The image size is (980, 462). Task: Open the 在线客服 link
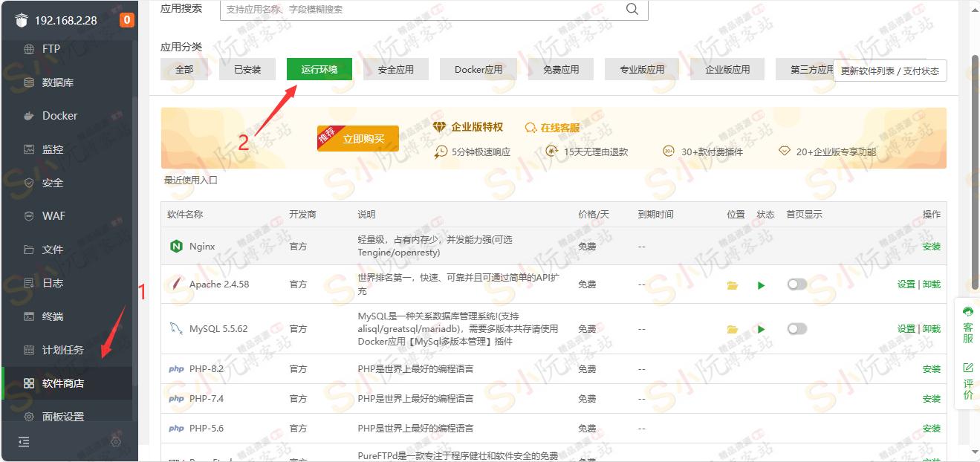point(552,128)
